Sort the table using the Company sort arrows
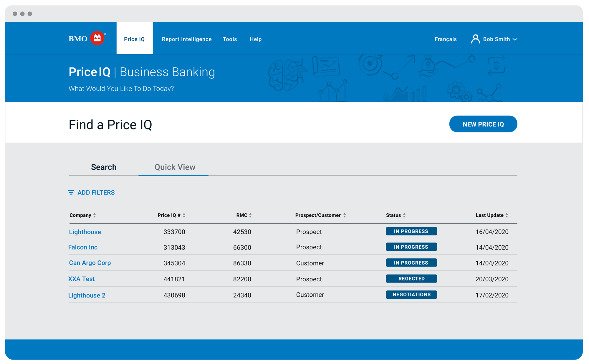 click(95, 215)
